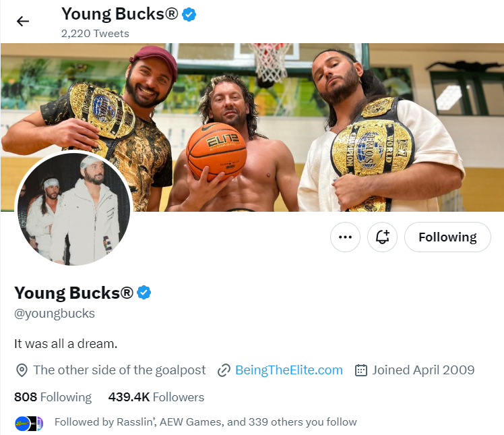View the 808 Following list
Image resolution: width=504 pixels, height=435 pixels.
point(53,397)
